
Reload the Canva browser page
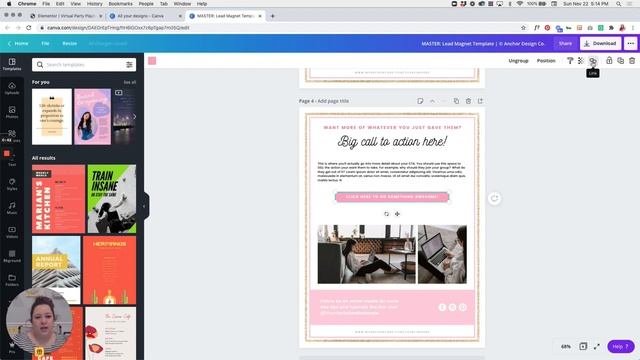point(29,28)
